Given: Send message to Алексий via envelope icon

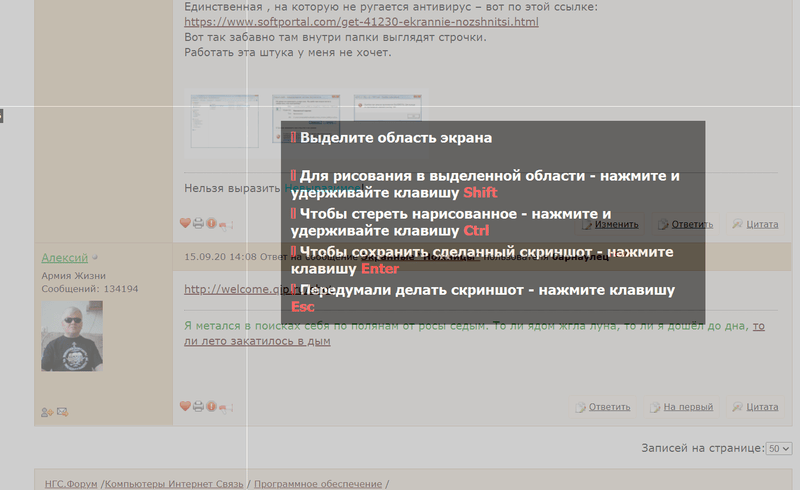Looking at the screenshot, I should coord(62,411).
